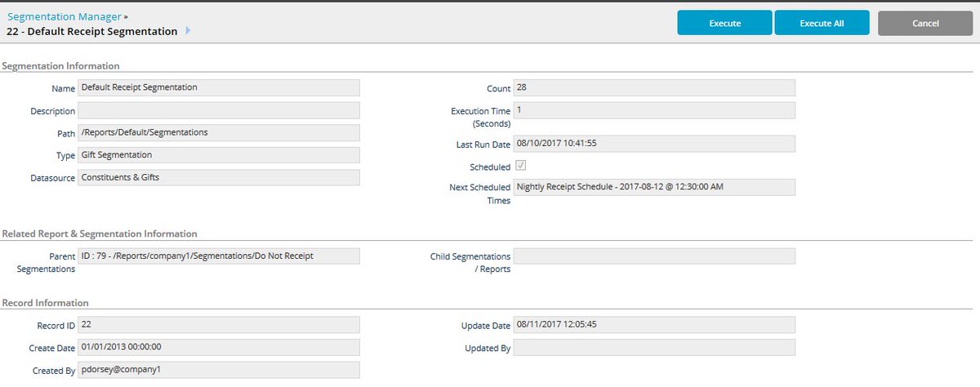Select the Path field value
980x387 pixels.
219,132
